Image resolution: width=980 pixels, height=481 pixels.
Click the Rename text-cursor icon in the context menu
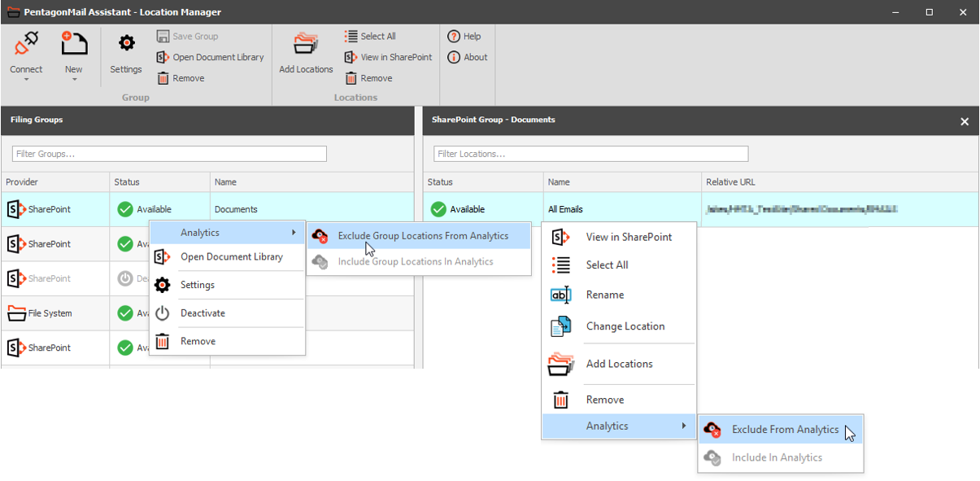coord(561,295)
